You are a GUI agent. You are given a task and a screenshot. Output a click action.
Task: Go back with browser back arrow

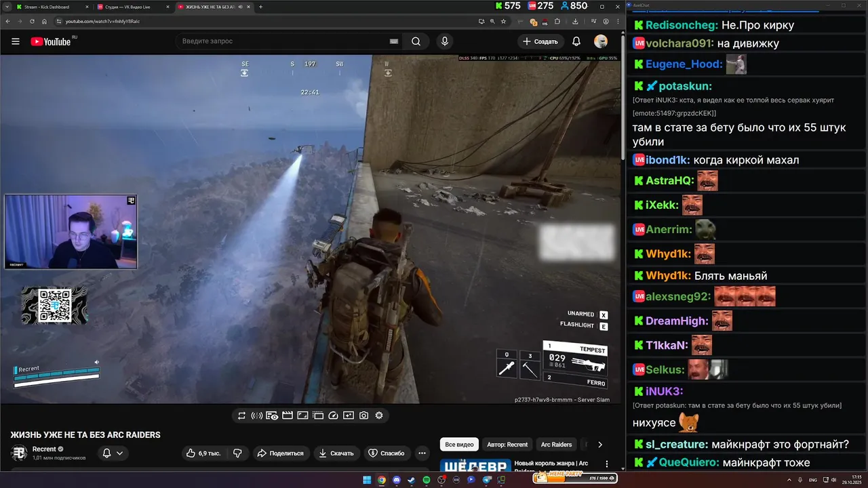pos(9,21)
